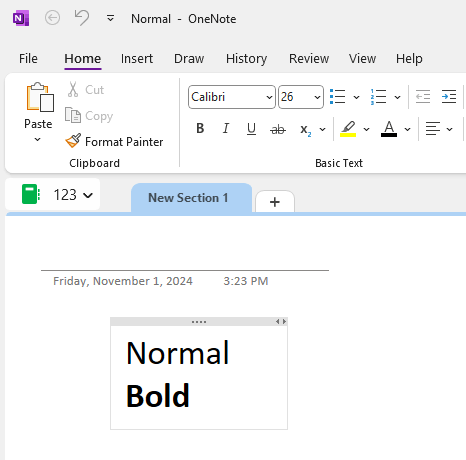Open the font size dropdown arrow
Viewport: 466px width, 460px height.
point(317,97)
